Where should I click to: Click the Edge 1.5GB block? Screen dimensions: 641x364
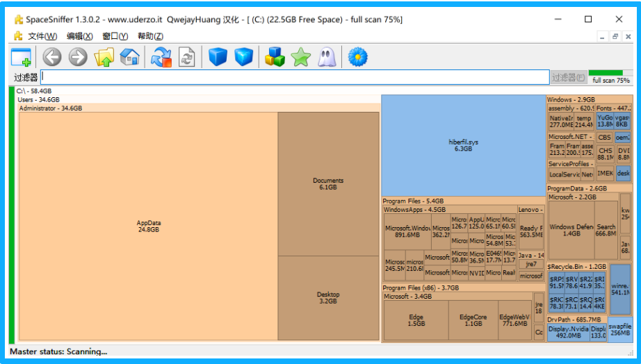[x=416, y=320]
